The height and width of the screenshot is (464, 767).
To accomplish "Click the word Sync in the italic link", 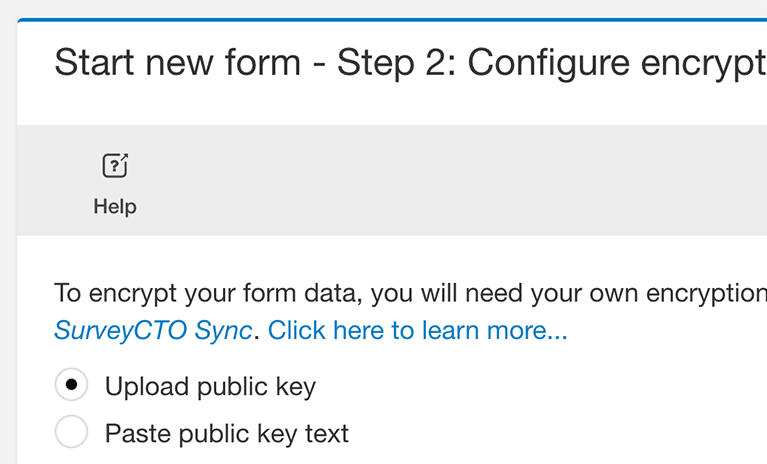I will [223, 331].
